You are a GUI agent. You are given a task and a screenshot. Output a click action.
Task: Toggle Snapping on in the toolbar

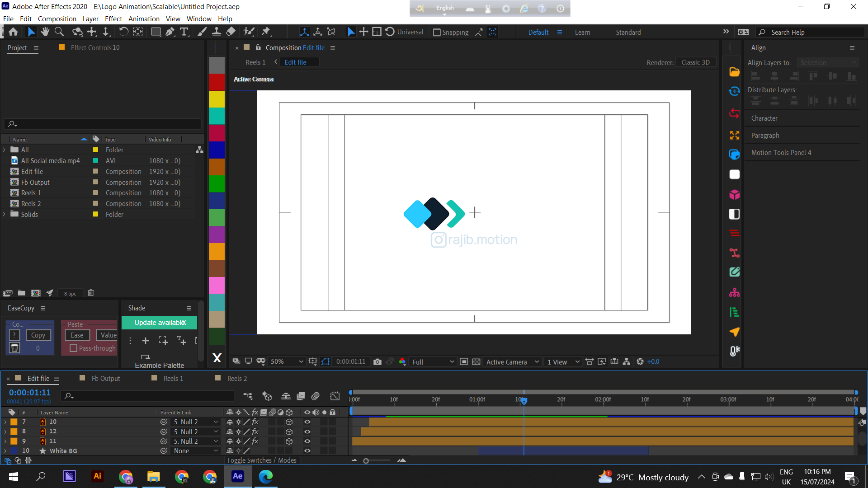(x=437, y=32)
